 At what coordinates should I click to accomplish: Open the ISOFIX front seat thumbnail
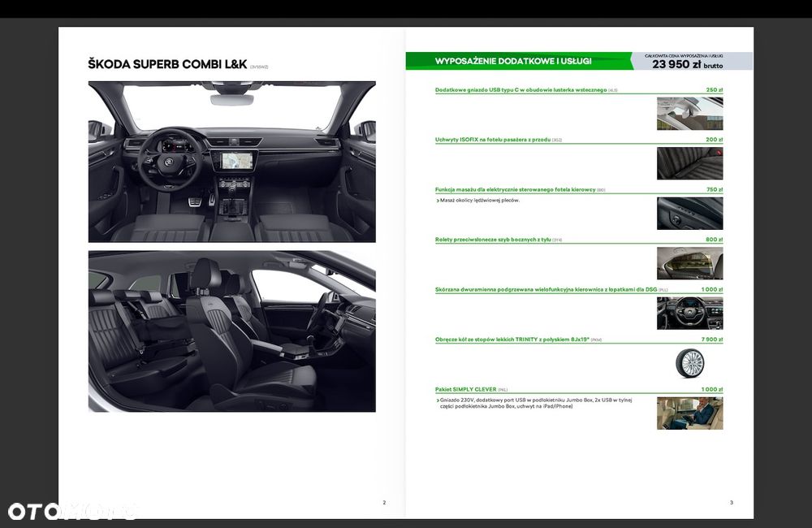pos(689,163)
